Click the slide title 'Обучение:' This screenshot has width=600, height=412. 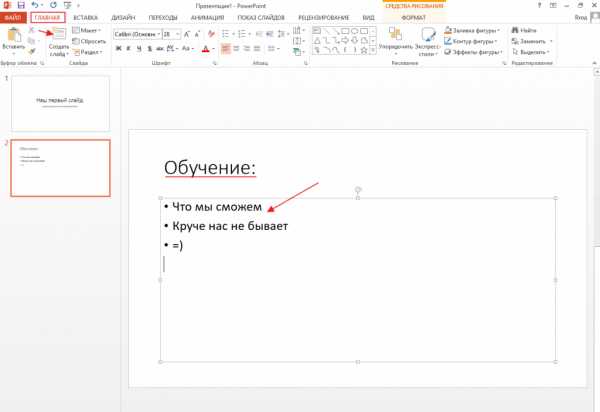point(210,168)
